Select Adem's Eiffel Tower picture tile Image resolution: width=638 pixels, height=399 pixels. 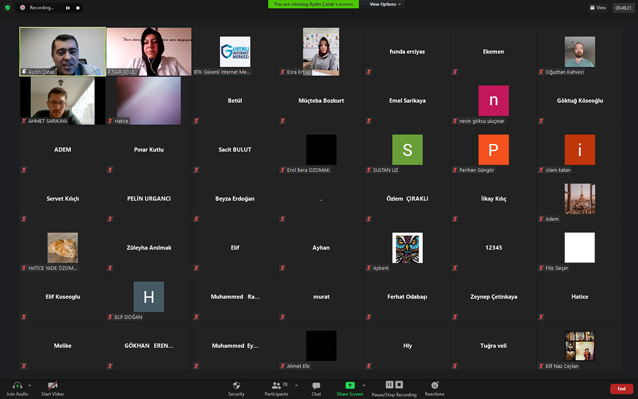(580, 198)
